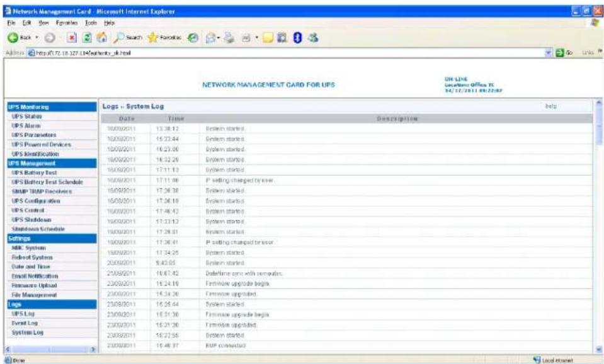This screenshot has width=604, height=364.
Task: Click the Description column header
Action: click(397, 118)
